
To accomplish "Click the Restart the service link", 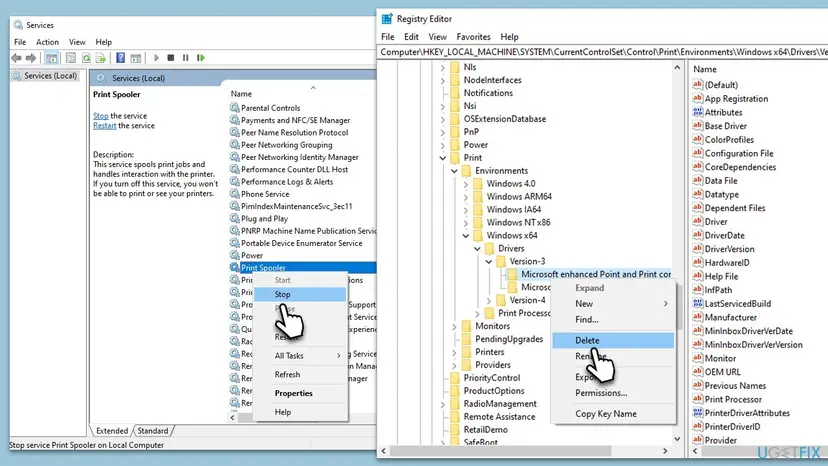I will click(105, 126).
